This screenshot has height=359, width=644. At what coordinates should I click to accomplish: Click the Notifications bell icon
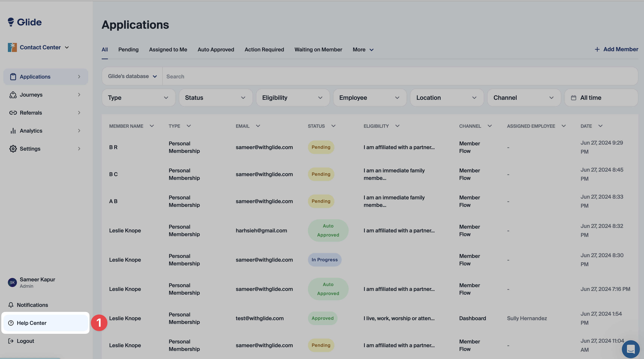point(11,305)
